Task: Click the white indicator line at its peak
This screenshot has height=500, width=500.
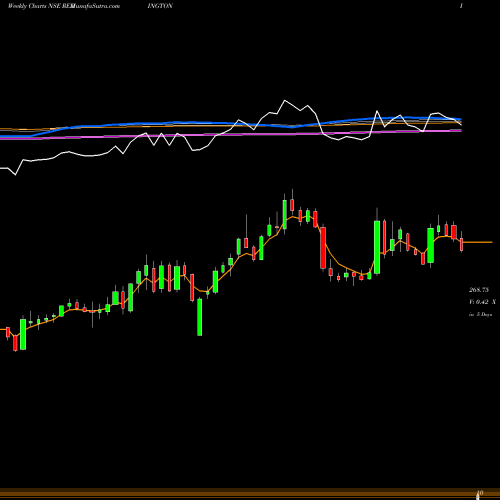Action: (x=285, y=101)
